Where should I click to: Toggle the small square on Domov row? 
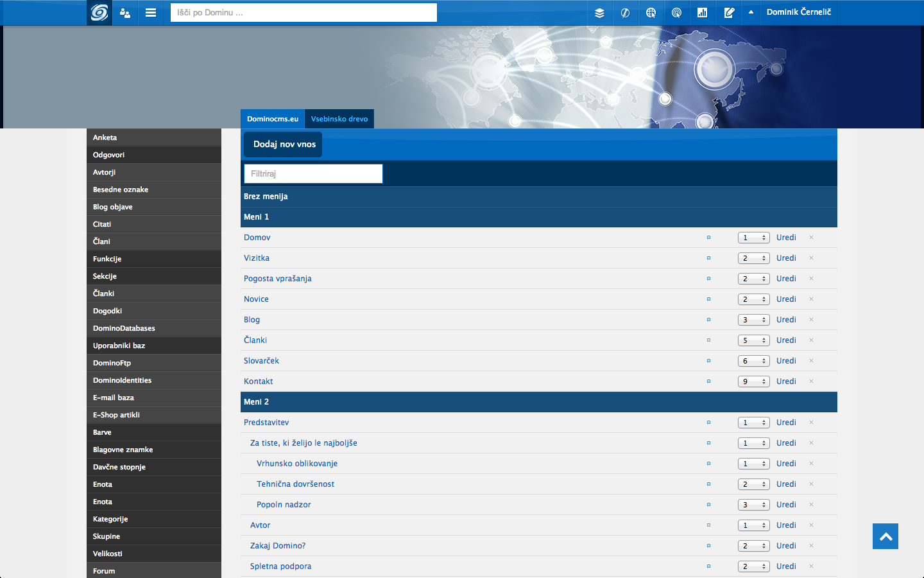(x=708, y=238)
